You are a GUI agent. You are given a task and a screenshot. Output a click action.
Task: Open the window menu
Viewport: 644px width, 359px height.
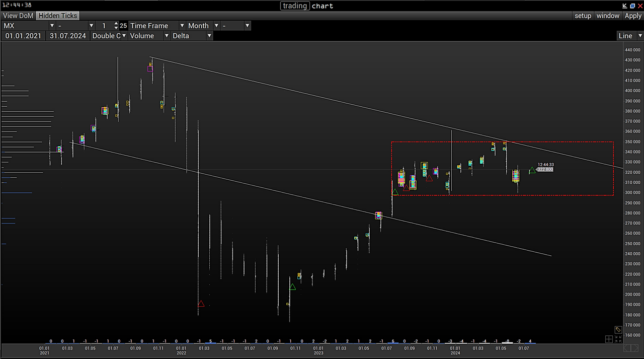(608, 16)
